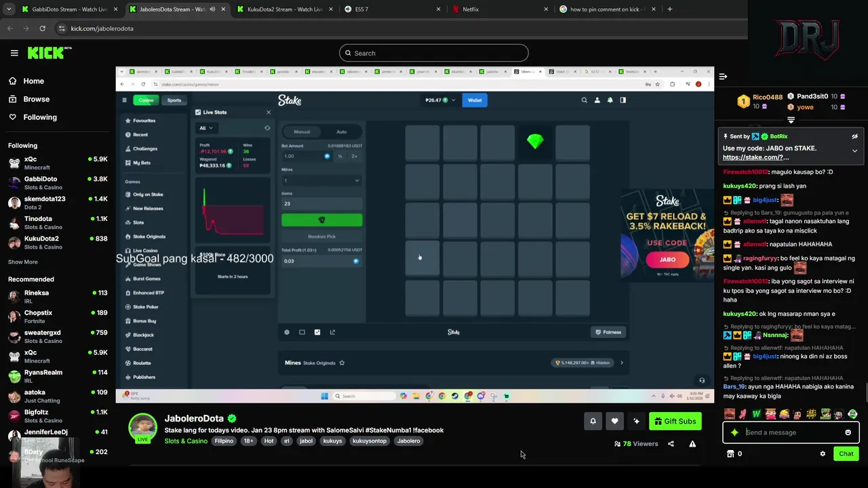Open the emoji picker in chat
868x488 pixels.
[x=848, y=432]
